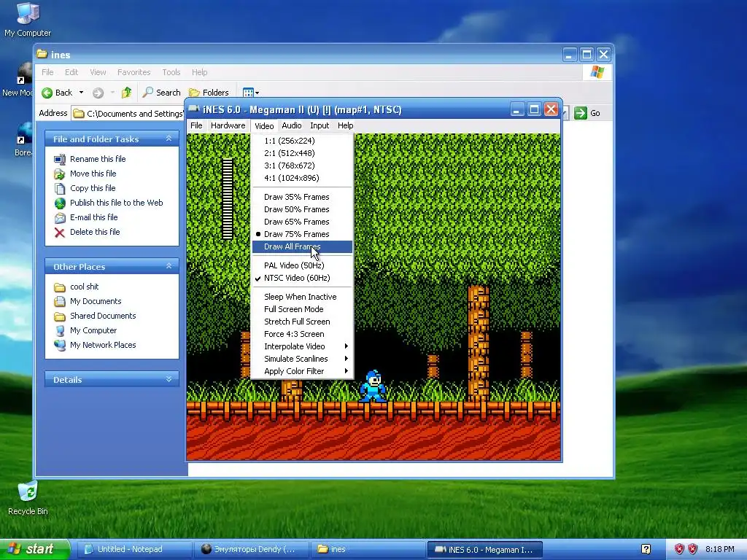Screen dimensions: 747x560
Task: Click the Move this file icon
Action: click(60, 174)
